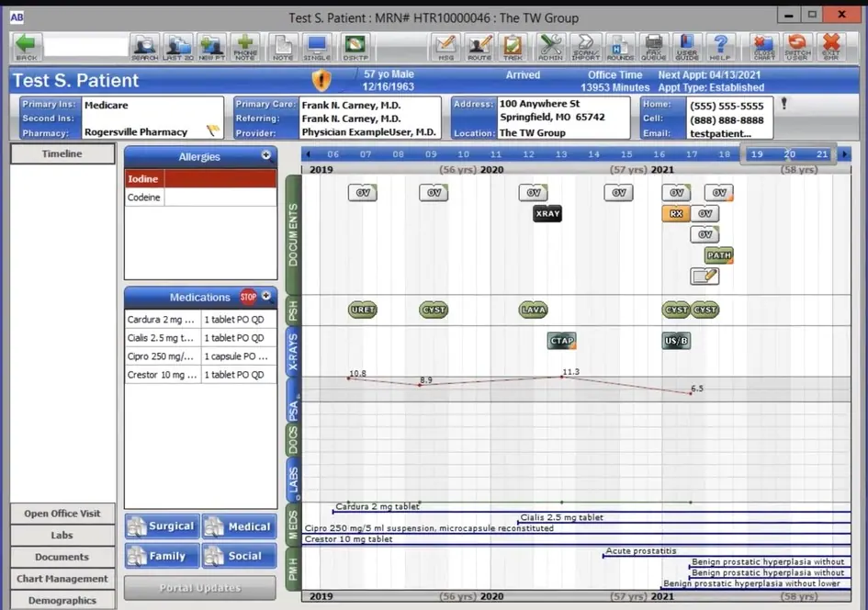Expand the Allergies panel options arrow
The image size is (868, 610).
[x=268, y=156]
